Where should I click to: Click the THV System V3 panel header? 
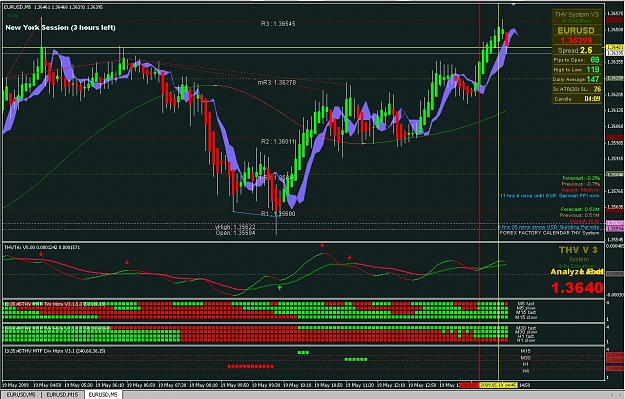576,14
